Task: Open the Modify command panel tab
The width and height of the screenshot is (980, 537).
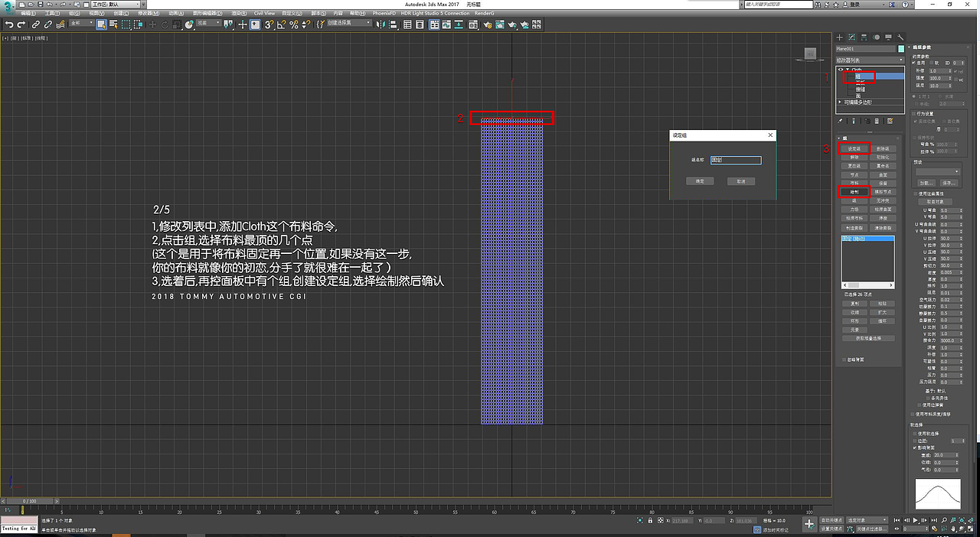Action: click(851, 37)
